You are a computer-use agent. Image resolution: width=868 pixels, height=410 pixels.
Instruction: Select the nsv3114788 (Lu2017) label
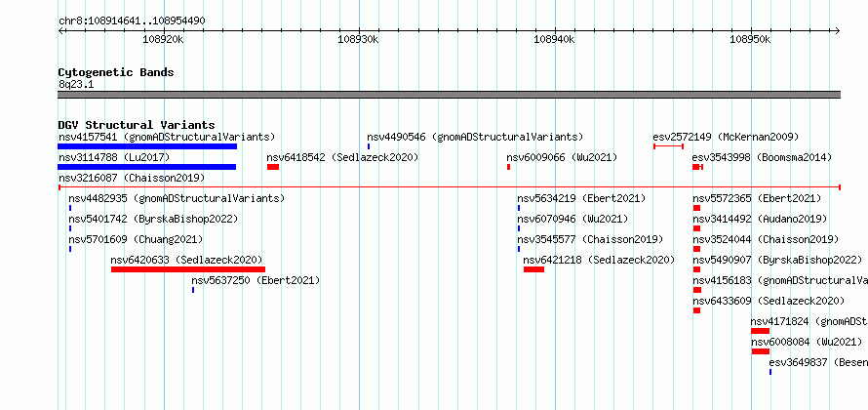point(114,157)
